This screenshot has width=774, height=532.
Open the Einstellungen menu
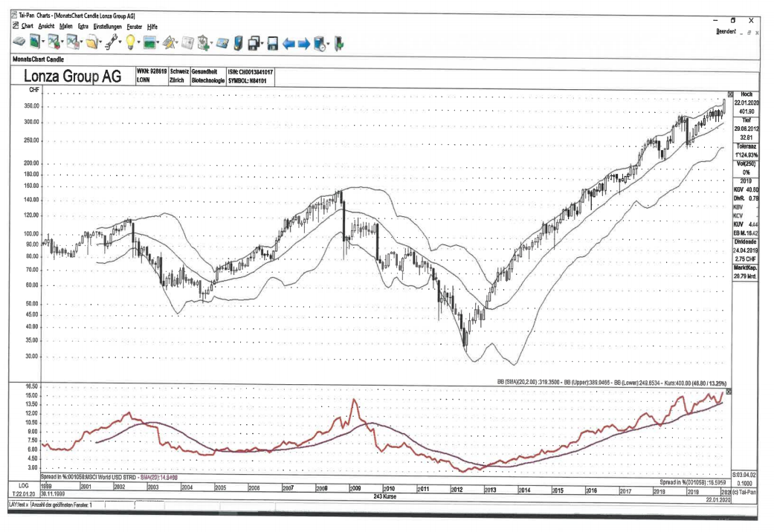108,26
